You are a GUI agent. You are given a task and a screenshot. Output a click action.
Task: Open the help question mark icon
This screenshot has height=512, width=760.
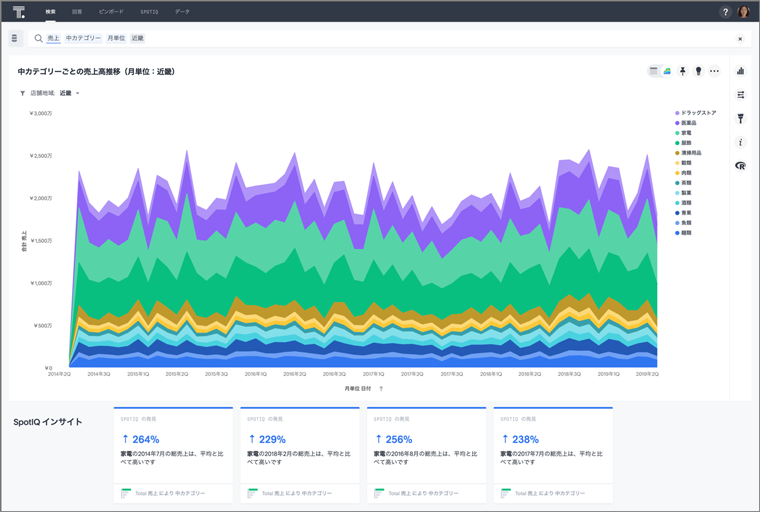point(725,12)
